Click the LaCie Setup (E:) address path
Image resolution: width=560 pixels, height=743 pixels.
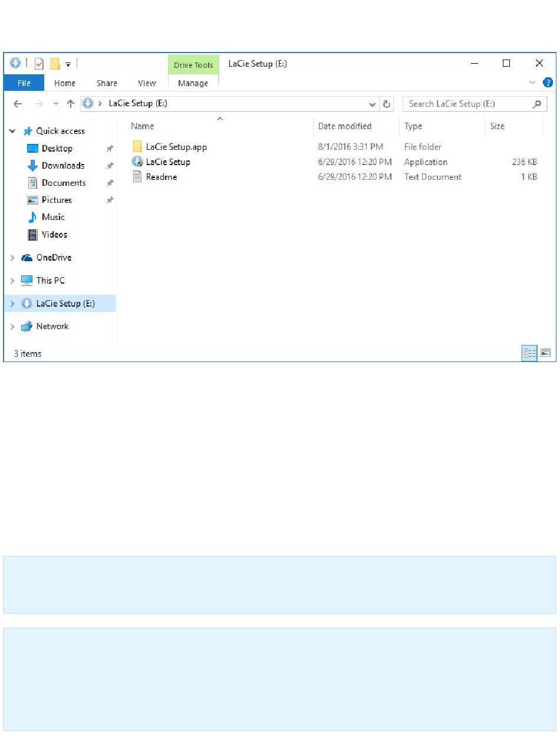(x=138, y=104)
